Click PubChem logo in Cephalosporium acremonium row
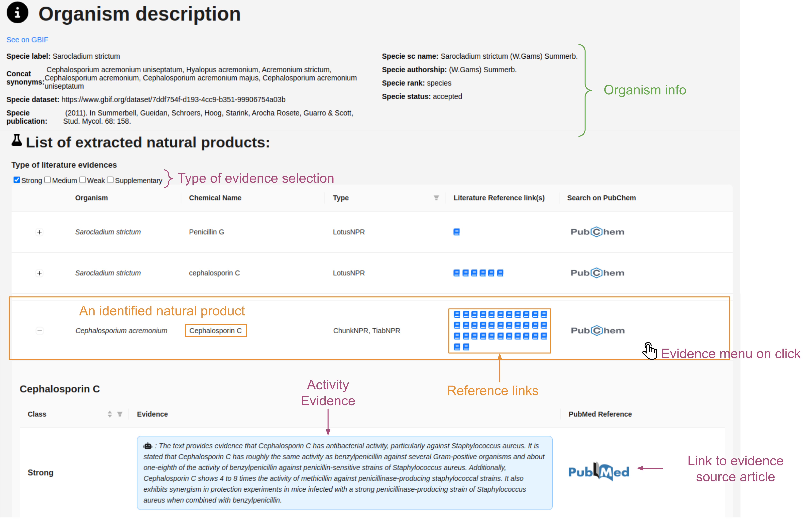The image size is (805, 532). coord(598,331)
